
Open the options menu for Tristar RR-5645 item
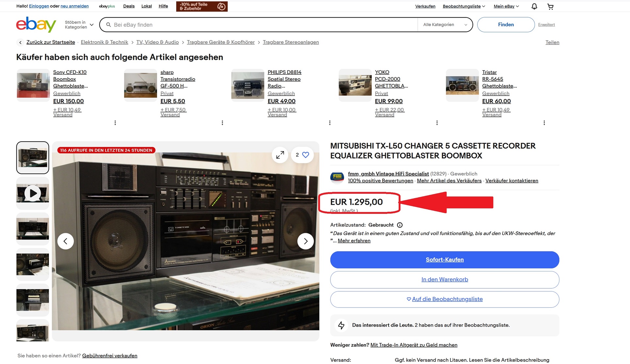(544, 123)
